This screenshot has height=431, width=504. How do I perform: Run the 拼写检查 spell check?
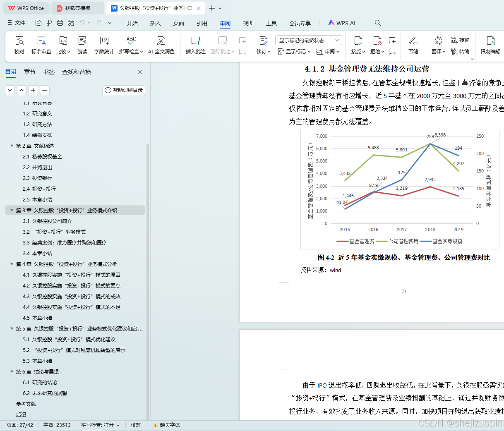(131, 45)
